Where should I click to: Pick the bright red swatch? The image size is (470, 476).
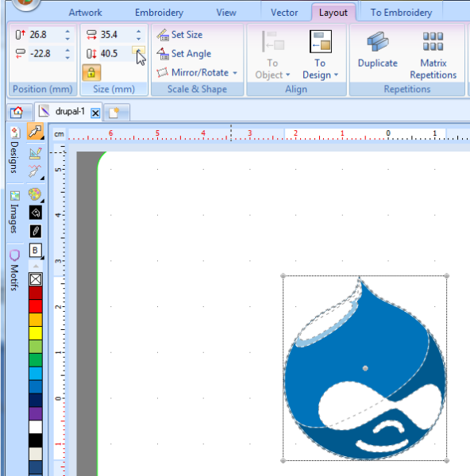[x=36, y=306]
